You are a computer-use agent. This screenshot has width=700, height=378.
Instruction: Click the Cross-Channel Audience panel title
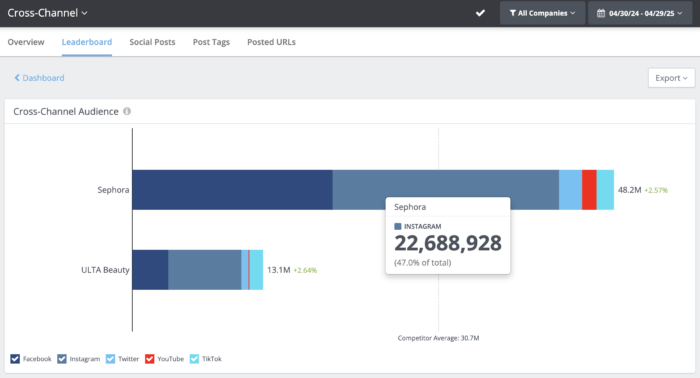click(x=66, y=111)
